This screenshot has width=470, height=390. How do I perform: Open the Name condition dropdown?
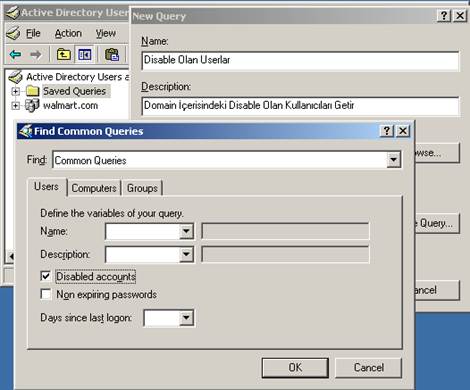186,231
